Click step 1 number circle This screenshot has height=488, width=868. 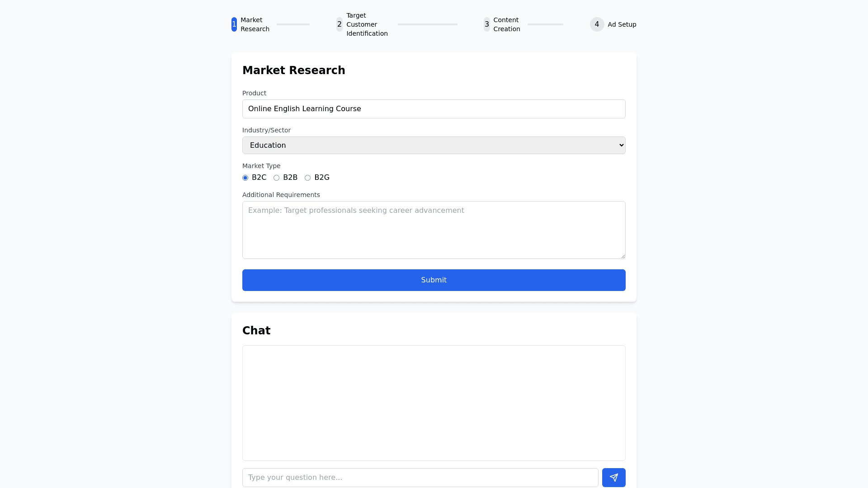(234, 24)
